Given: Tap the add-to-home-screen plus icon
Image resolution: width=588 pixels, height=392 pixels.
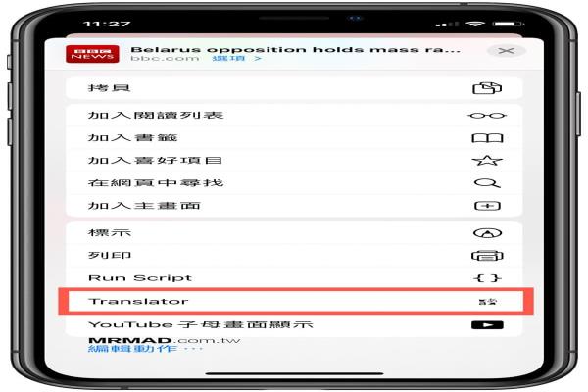Looking at the screenshot, I should pos(487,206).
